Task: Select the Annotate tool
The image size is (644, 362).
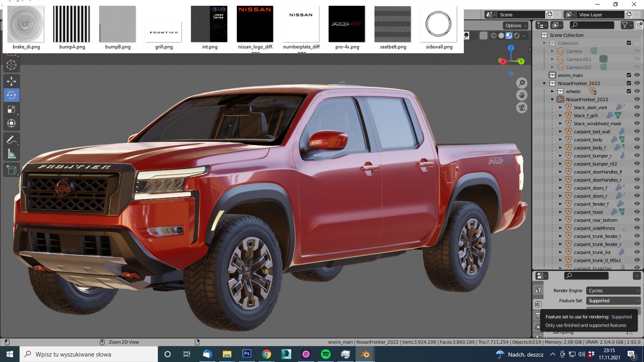Action: 11,140
